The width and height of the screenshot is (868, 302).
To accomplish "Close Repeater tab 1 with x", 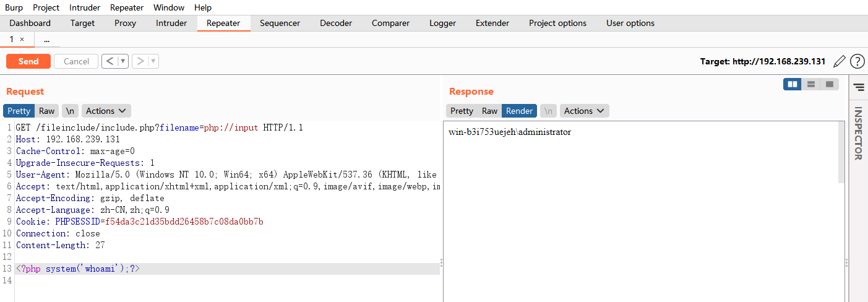I will tap(22, 39).
